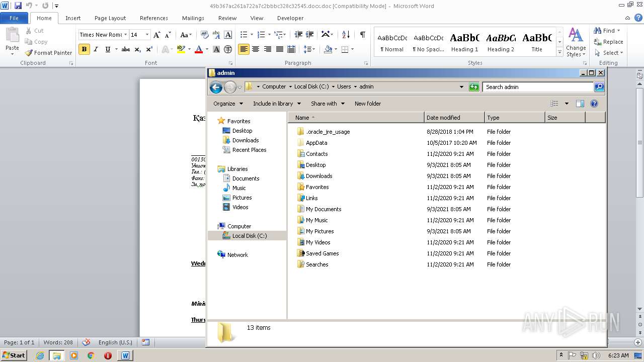Expand the Styles gallery More arrow

pyautogui.click(x=559, y=52)
